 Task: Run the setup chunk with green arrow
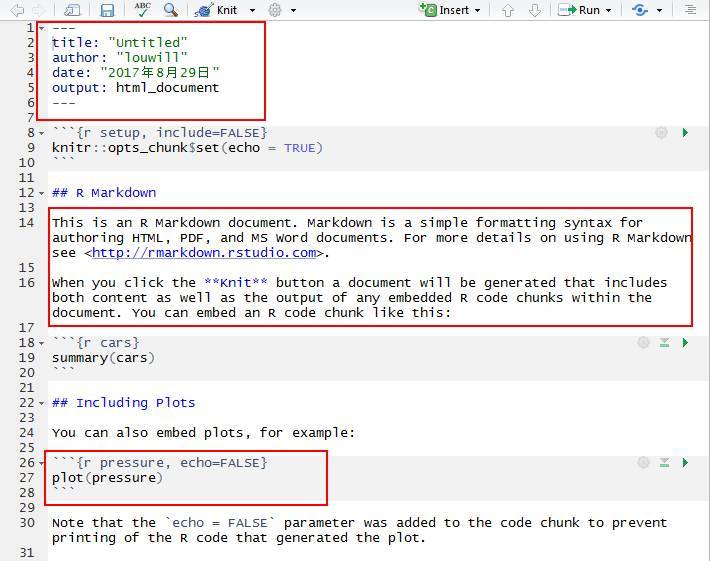[685, 133]
